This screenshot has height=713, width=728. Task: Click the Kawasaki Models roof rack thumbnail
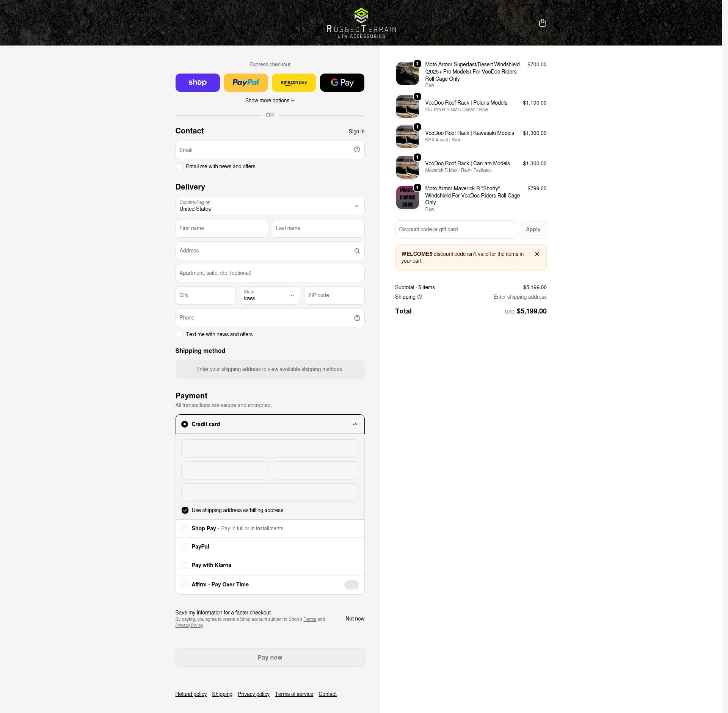(x=408, y=137)
